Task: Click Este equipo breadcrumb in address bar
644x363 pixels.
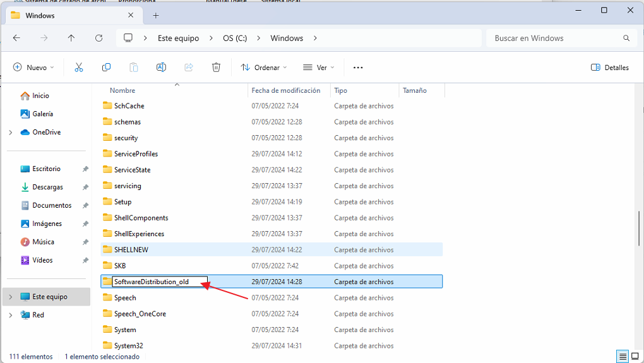Action: [x=178, y=38]
